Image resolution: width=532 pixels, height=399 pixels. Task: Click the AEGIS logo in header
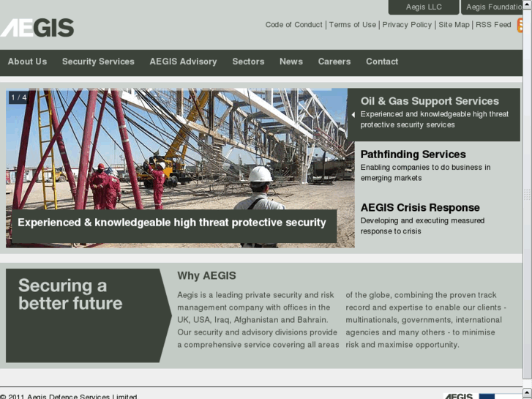[x=37, y=28]
